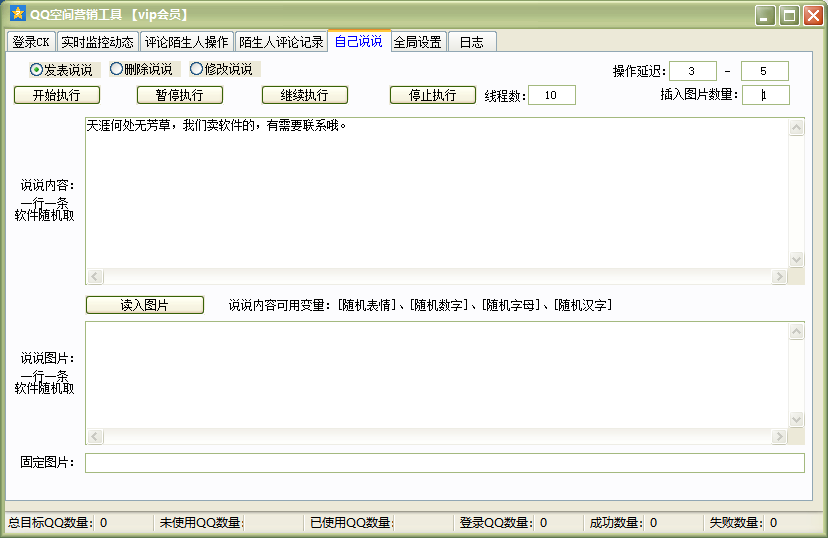828x538 pixels.
Task: Switch to 陌生人评论记录 tab
Action: (281, 42)
